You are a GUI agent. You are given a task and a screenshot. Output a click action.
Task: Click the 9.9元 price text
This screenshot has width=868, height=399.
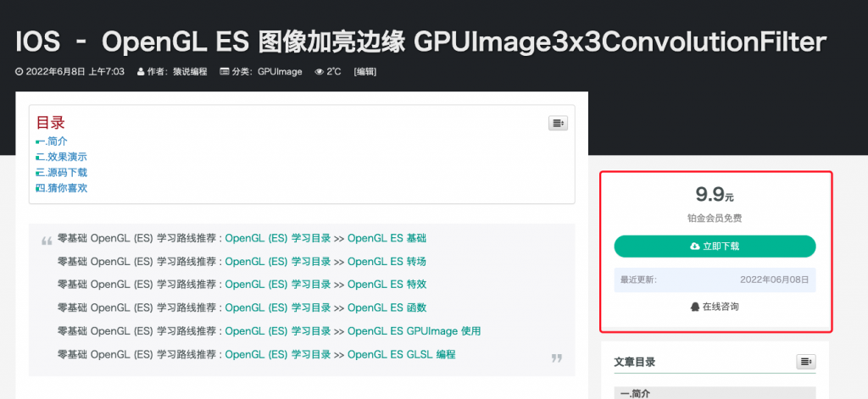click(715, 195)
